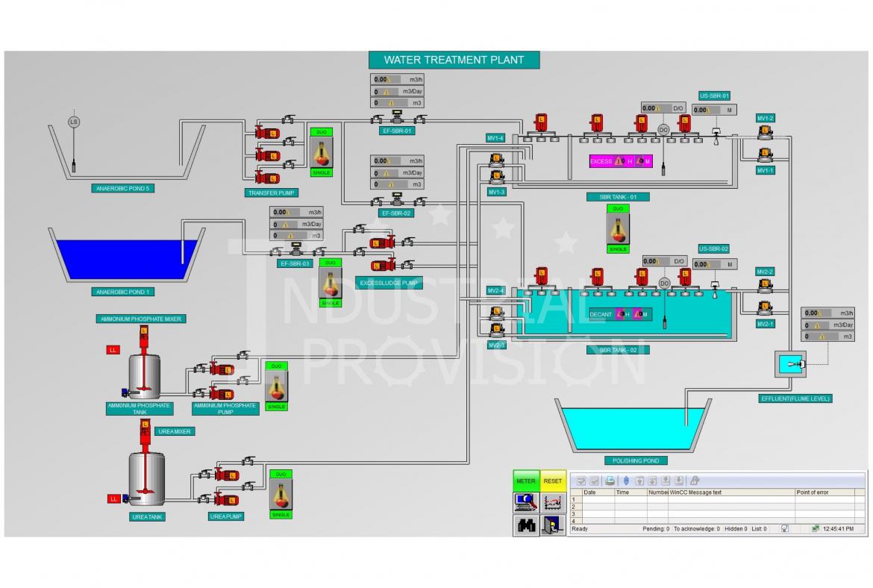Select the upper excess sludge pump
873x588 pixels.
tap(380, 241)
